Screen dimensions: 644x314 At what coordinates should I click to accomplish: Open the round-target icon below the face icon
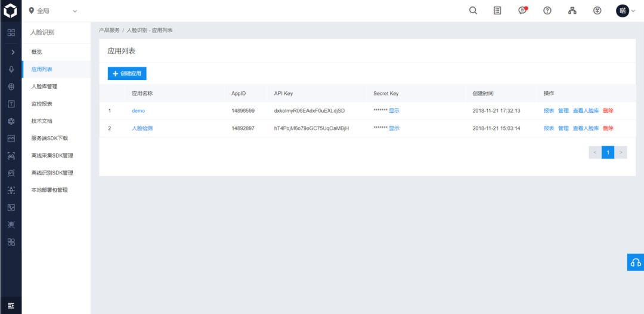pyautogui.click(x=11, y=173)
